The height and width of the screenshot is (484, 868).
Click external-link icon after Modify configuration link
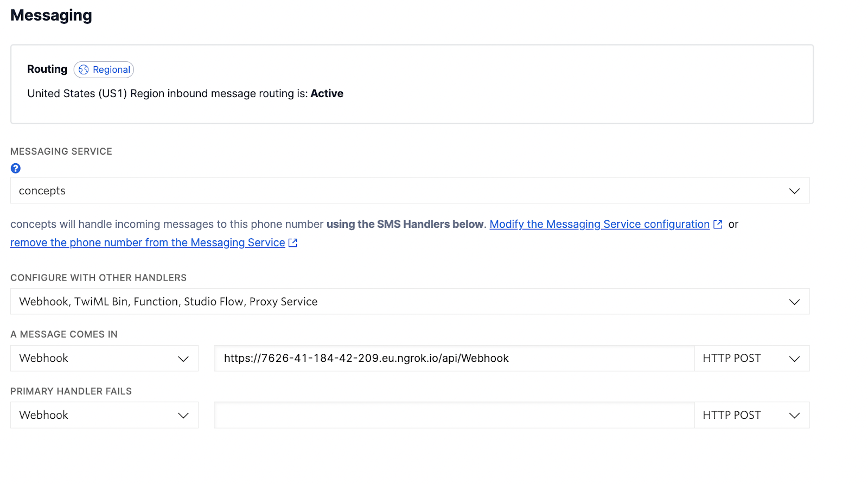718,225
